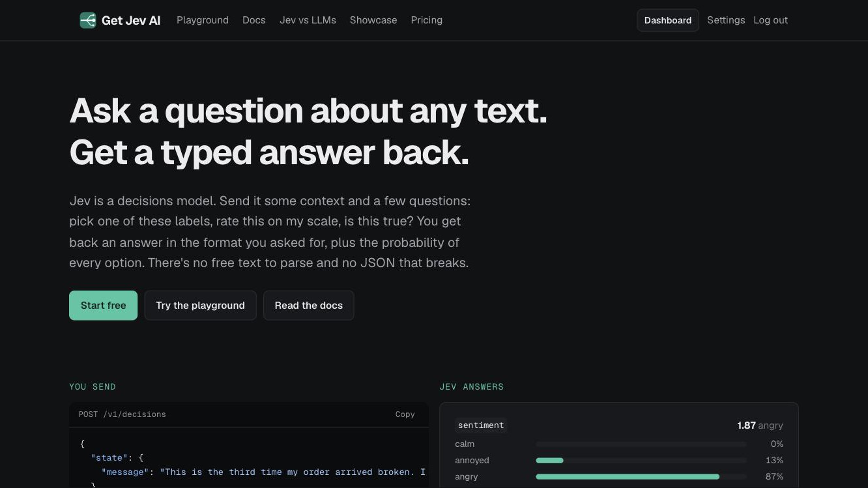Click the Log out link
This screenshot has width=868, height=488.
click(x=770, y=20)
